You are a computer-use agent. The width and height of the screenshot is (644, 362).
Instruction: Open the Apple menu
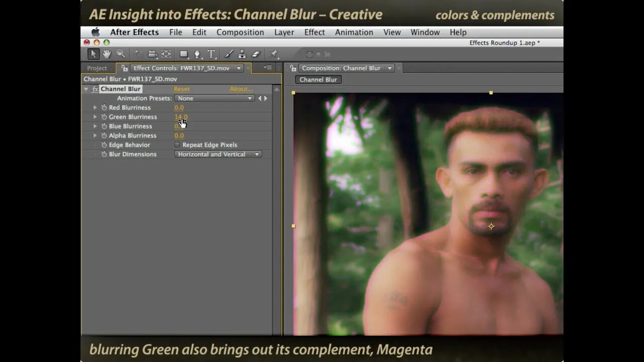[95, 32]
